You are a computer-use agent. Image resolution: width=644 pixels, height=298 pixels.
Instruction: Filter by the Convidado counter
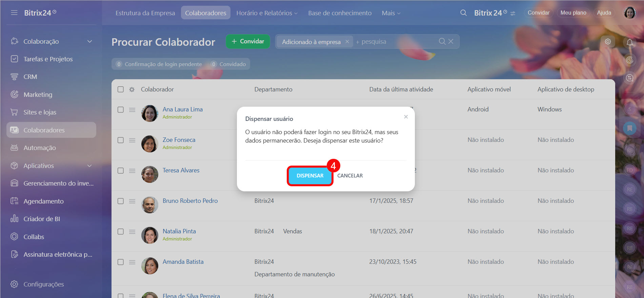(228, 64)
